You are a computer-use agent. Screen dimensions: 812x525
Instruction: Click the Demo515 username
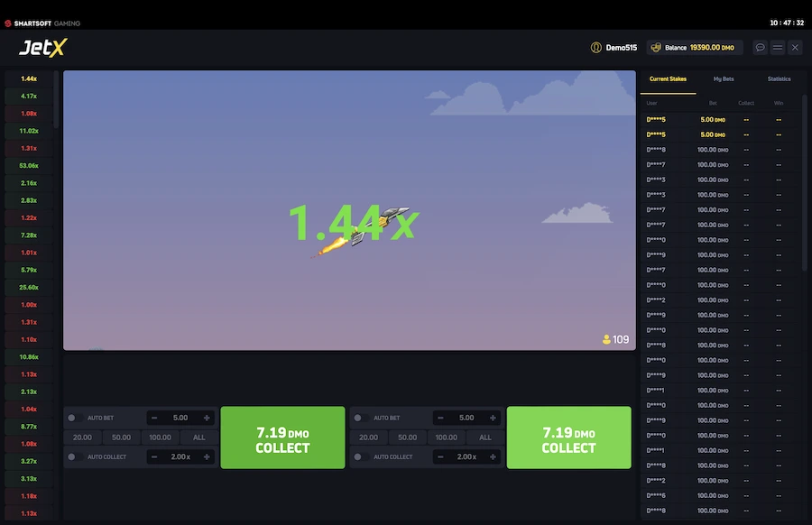coord(622,48)
